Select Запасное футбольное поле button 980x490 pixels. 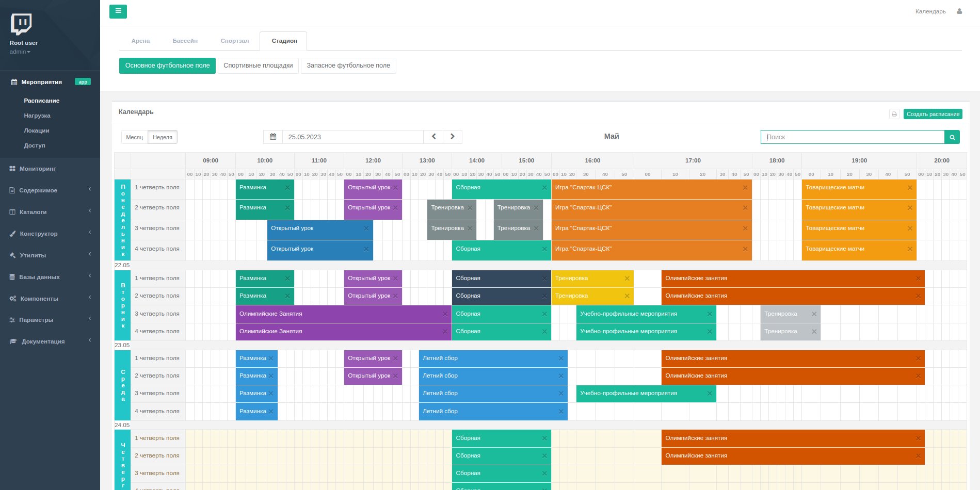(x=348, y=66)
